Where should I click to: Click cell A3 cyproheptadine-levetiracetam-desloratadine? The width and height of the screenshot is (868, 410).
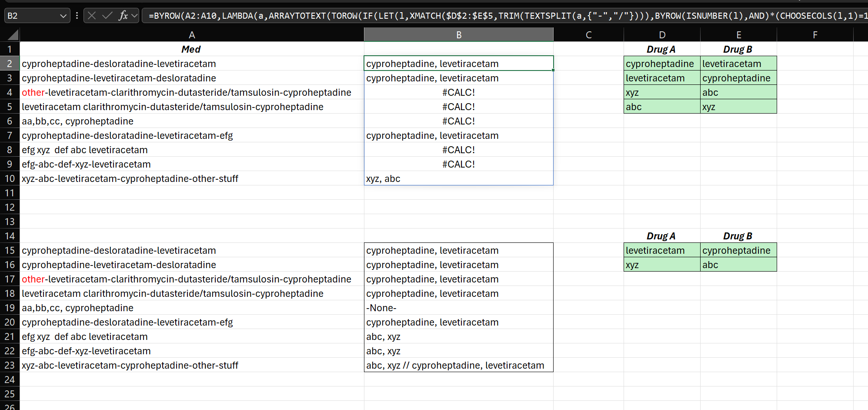click(x=192, y=78)
